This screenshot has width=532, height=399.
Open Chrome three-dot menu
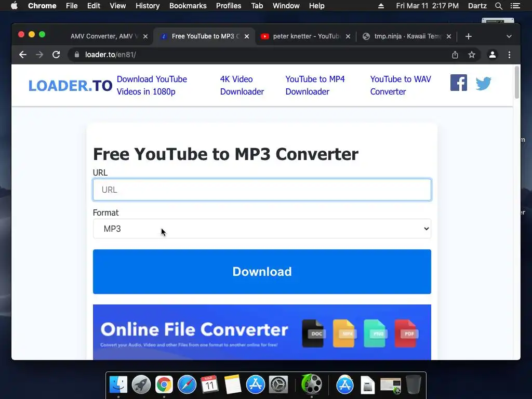509,55
